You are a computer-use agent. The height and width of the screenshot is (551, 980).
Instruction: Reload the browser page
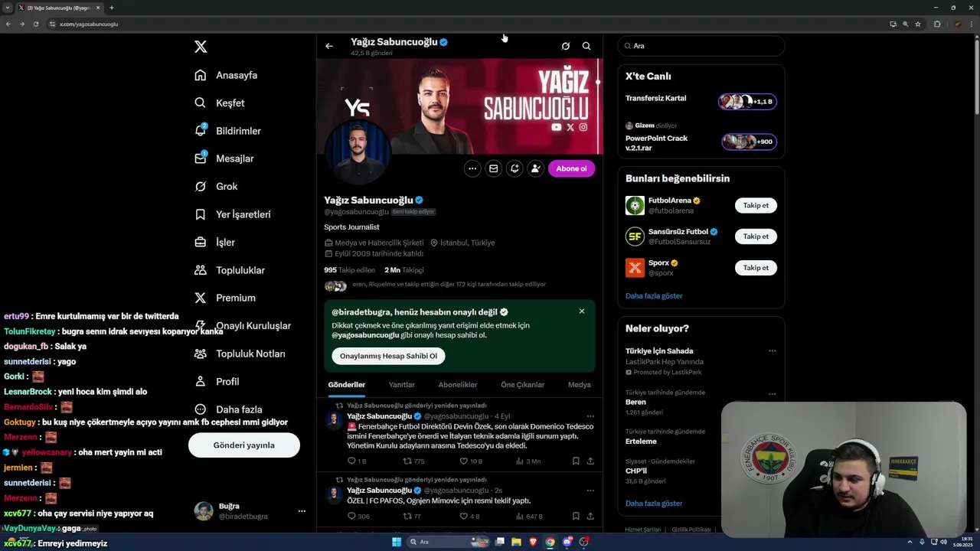click(x=36, y=24)
